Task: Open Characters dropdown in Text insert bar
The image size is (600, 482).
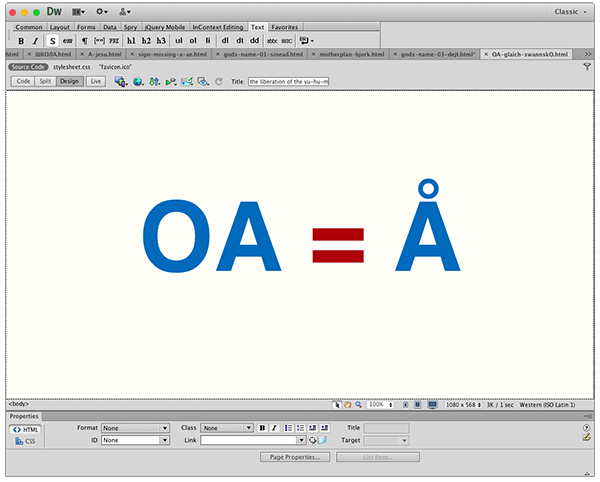Action: [307, 41]
